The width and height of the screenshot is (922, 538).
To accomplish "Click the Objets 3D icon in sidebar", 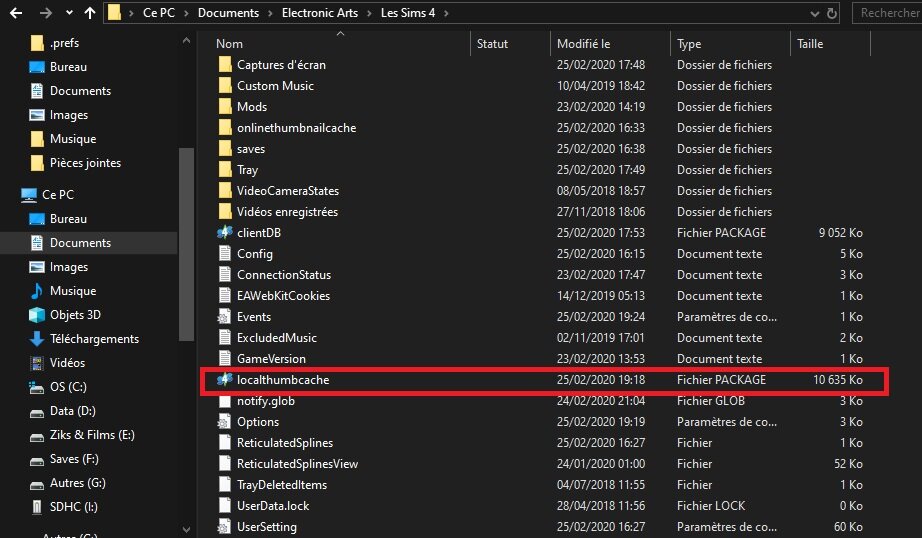I will (x=37, y=315).
